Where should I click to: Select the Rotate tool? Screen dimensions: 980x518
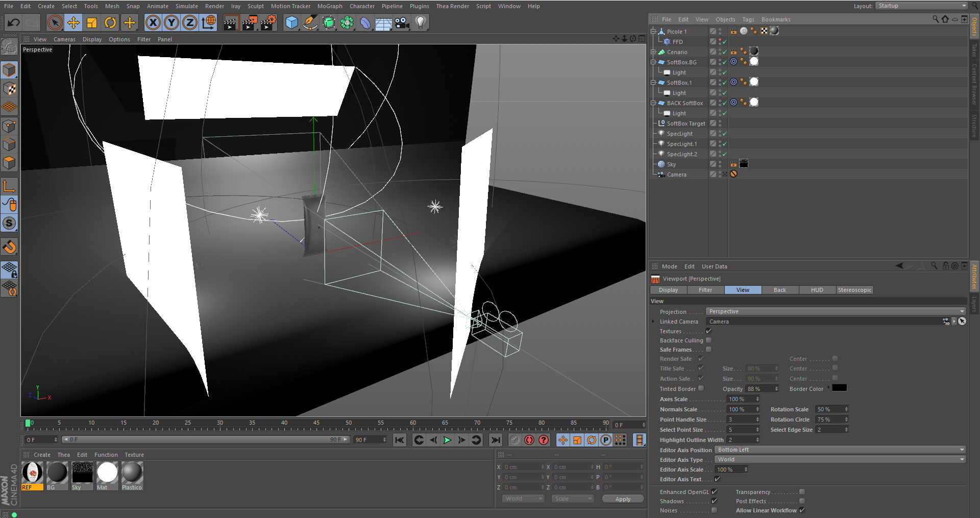(x=110, y=22)
